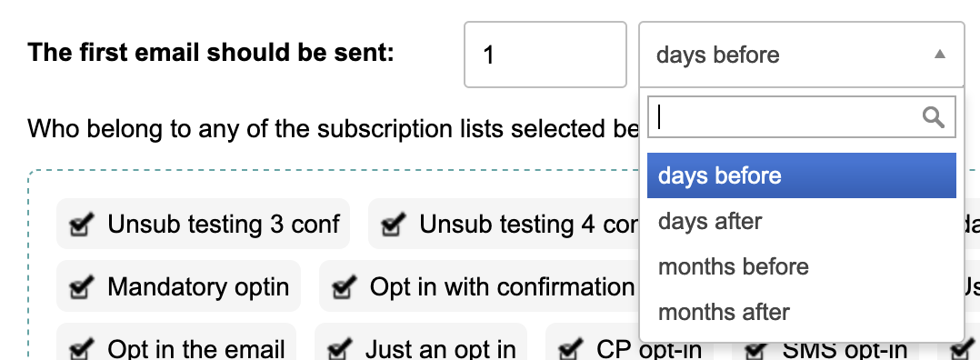Click the Mandatory optin label text
This screenshot has height=360, width=980.
tap(198, 287)
